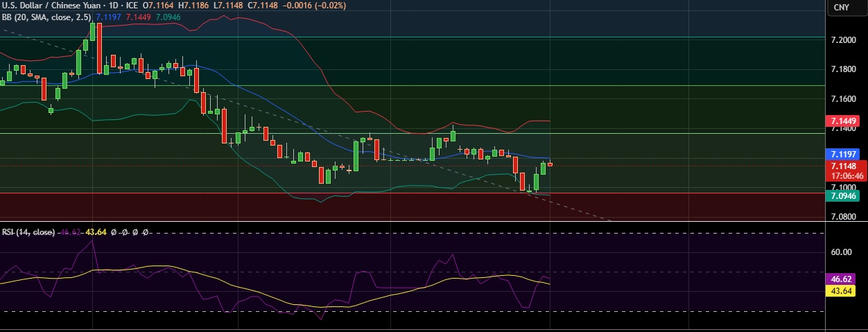This screenshot has height=332, width=868.
Task: Click the CNY currency button
Action: (x=840, y=7)
